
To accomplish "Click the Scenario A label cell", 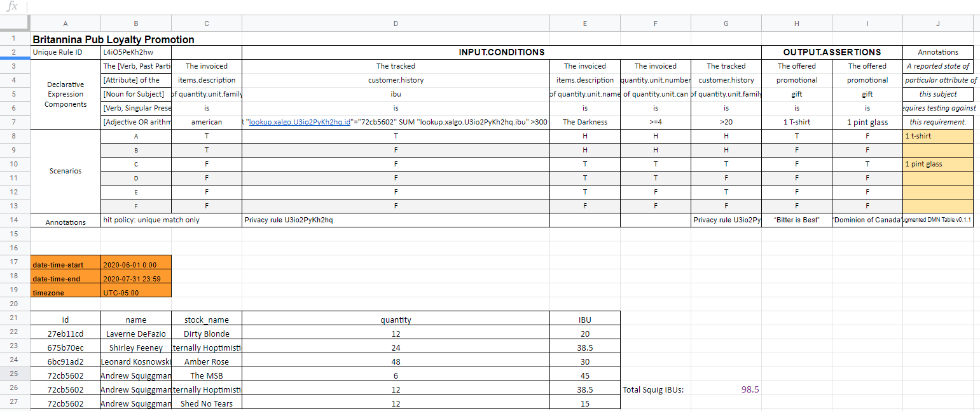I will pyautogui.click(x=136, y=136).
